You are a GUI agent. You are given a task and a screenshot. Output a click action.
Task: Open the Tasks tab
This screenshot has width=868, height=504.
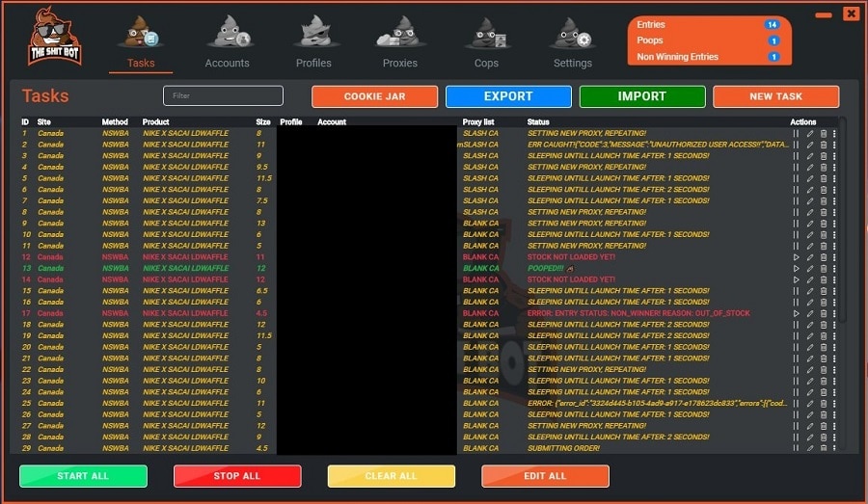pos(141,43)
